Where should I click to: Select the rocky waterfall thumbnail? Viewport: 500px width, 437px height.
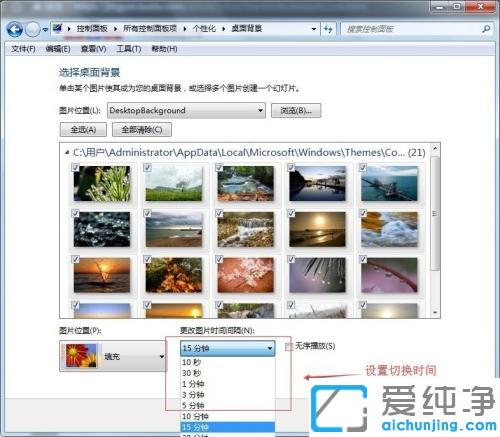click(246, 229)
